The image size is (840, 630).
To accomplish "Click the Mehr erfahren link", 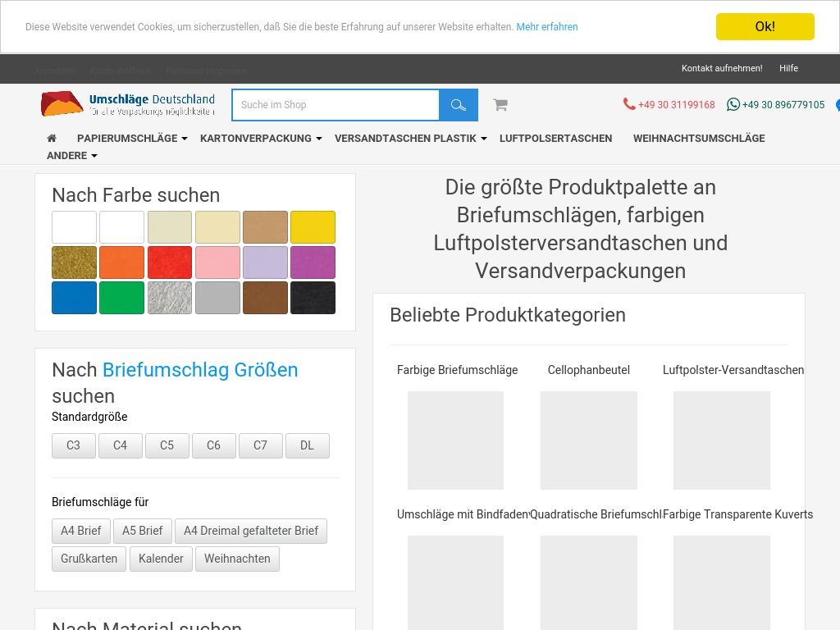I will (x=547, y=27).
